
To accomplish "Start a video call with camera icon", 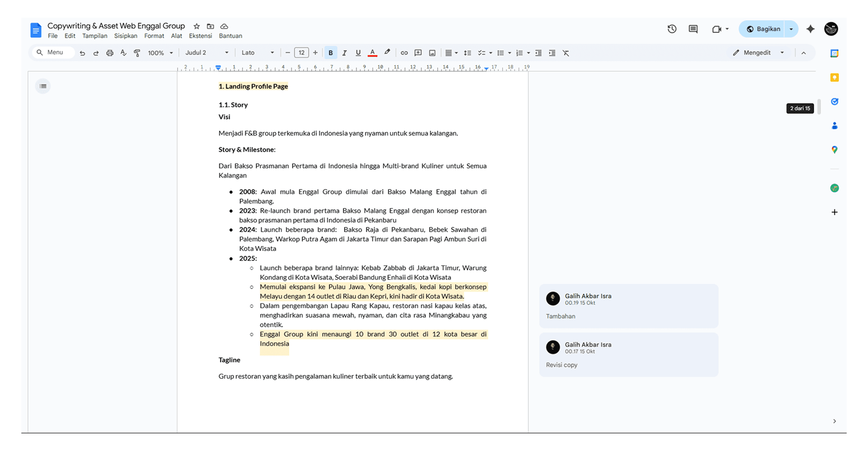I will coord(717,29).
